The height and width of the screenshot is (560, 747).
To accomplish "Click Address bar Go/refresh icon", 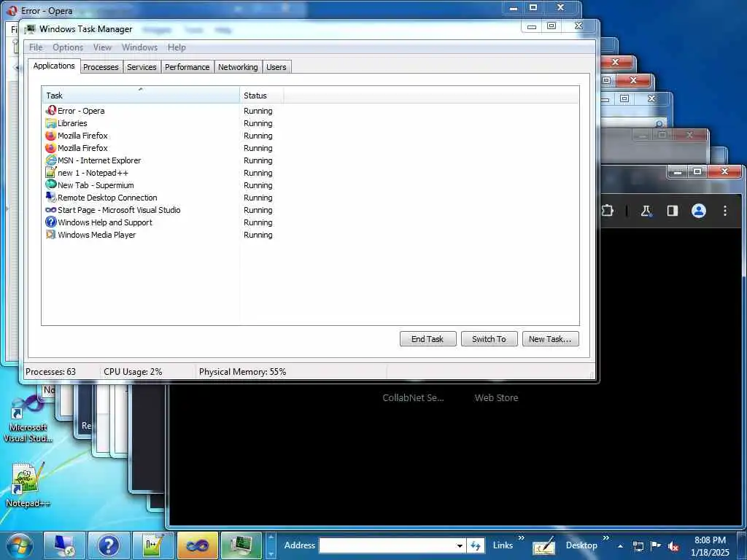I will (476, 545).
